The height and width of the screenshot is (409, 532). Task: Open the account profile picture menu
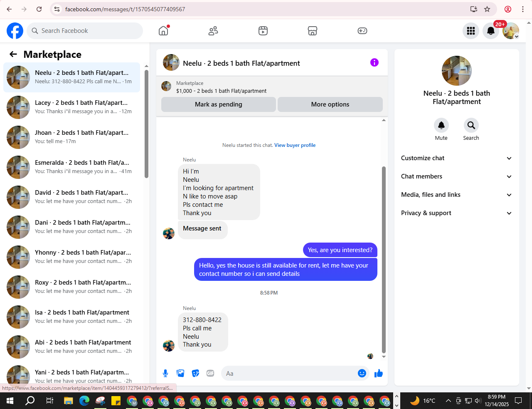tap(511, 31)
